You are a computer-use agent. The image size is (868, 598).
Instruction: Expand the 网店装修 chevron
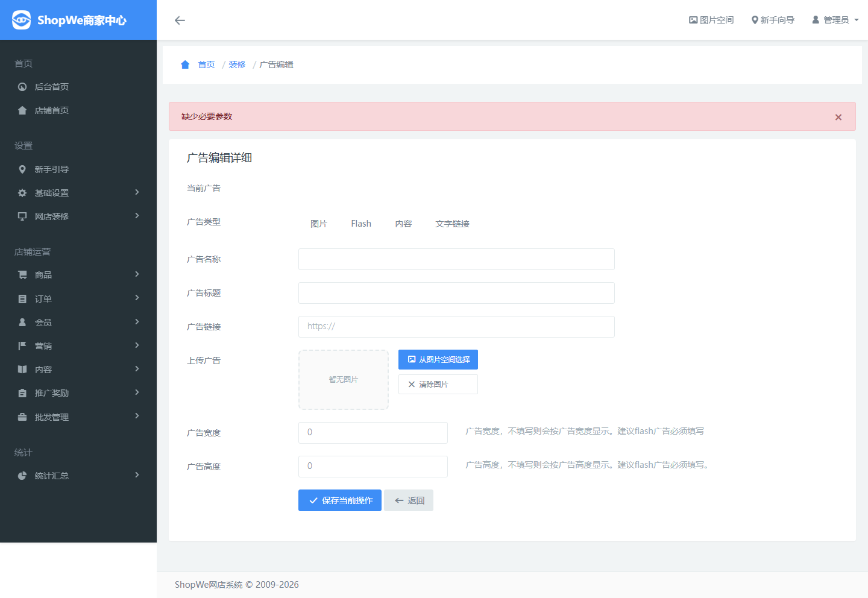click(x=137, y=216)
